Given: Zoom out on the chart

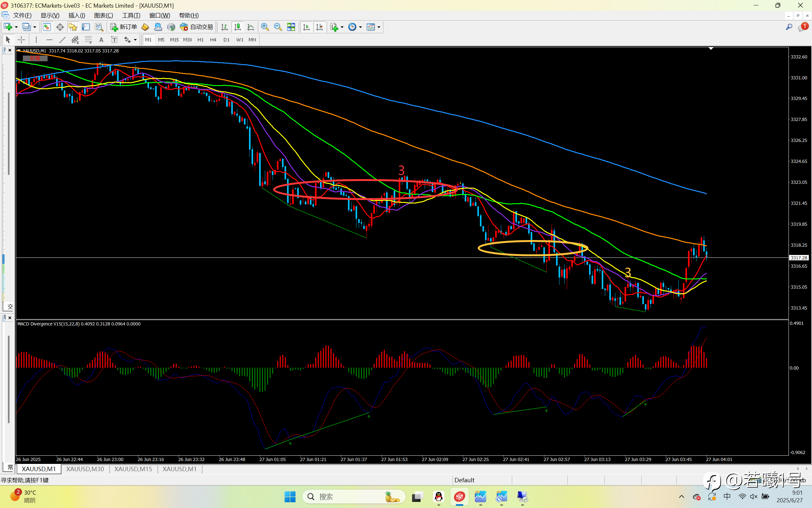Looking at the screenshot, I should pyautogui.click(x=278, y=27).
